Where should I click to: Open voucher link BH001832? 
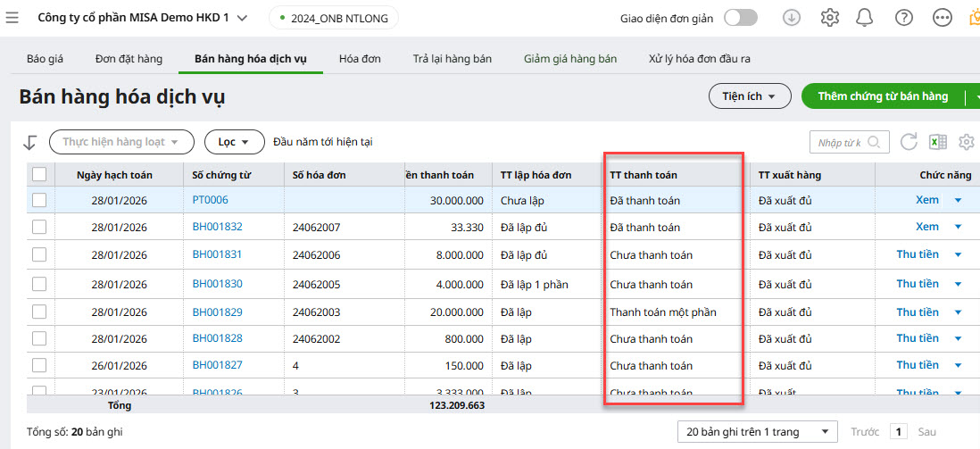(217, 227)
